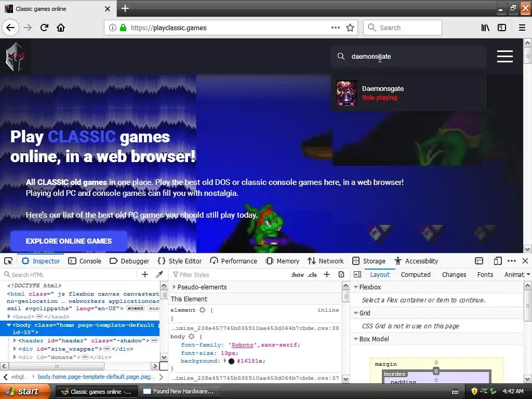
Task: Switch to Found New Hardware taskbar window
Action: [x=179, y=391]
